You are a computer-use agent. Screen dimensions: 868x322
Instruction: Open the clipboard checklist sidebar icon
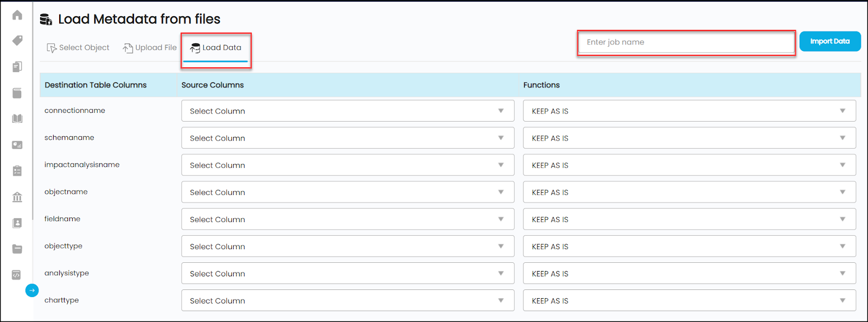[17, 171]
